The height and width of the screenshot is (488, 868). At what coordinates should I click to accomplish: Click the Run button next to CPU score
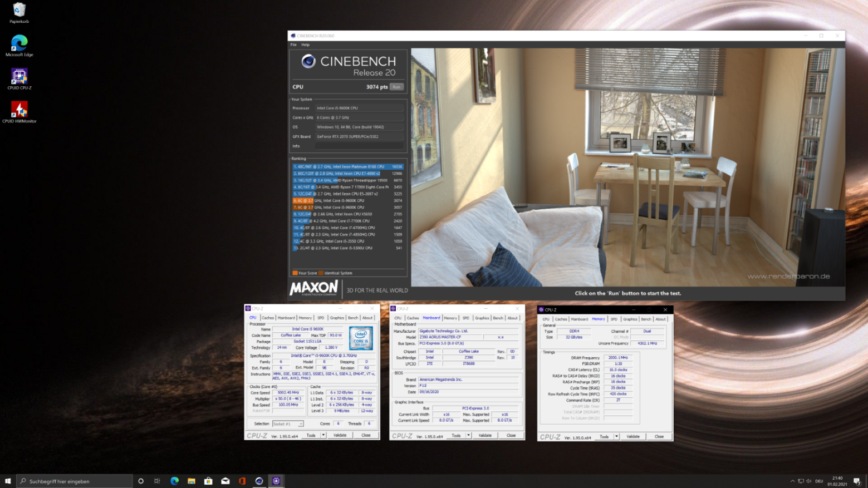pos(396,87)
